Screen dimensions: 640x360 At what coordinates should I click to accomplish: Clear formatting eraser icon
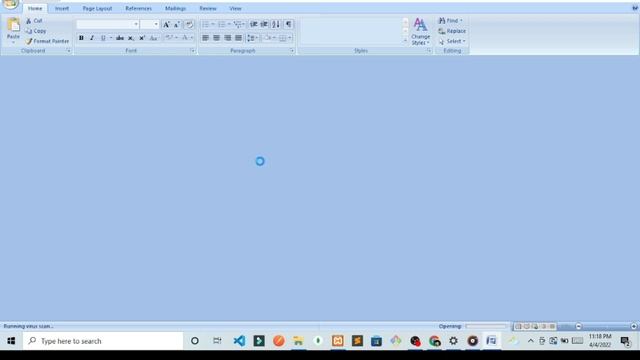(189, 24)
